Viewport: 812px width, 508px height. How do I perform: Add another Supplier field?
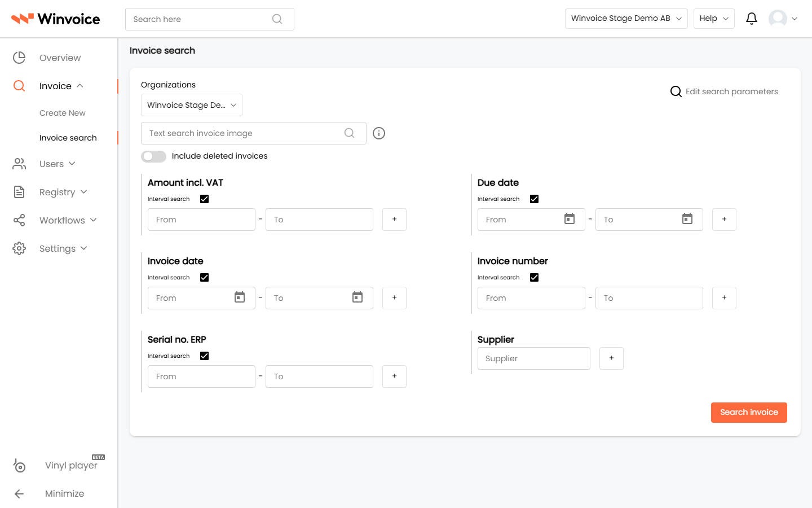tap(611, 358)
